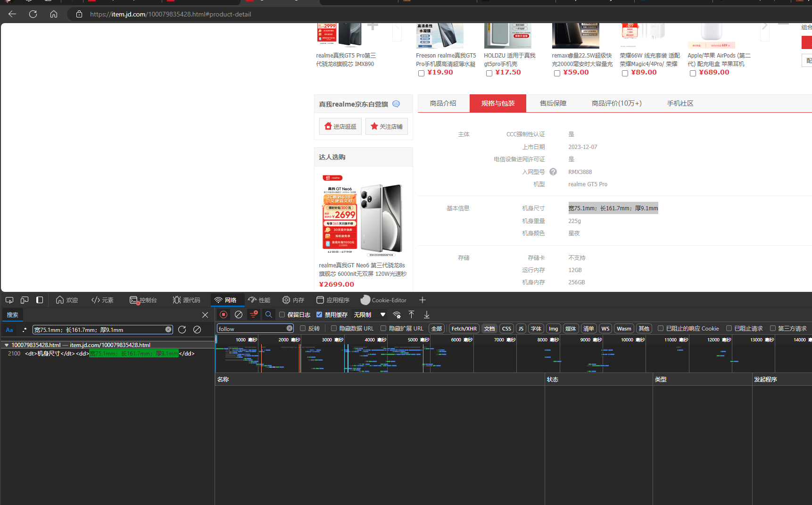Refresh the search results
Screen dimensions: 812x505
coord(182,330)
